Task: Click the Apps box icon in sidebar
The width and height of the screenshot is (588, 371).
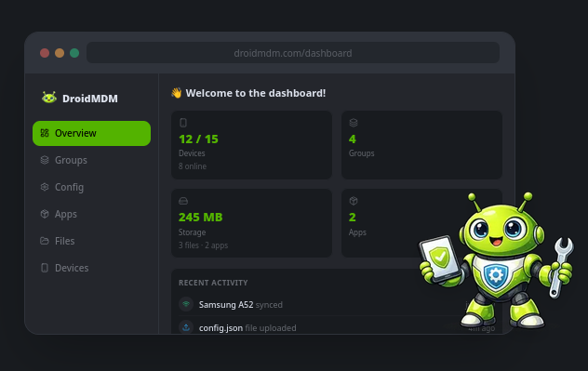Action: [x=45, y=214]
